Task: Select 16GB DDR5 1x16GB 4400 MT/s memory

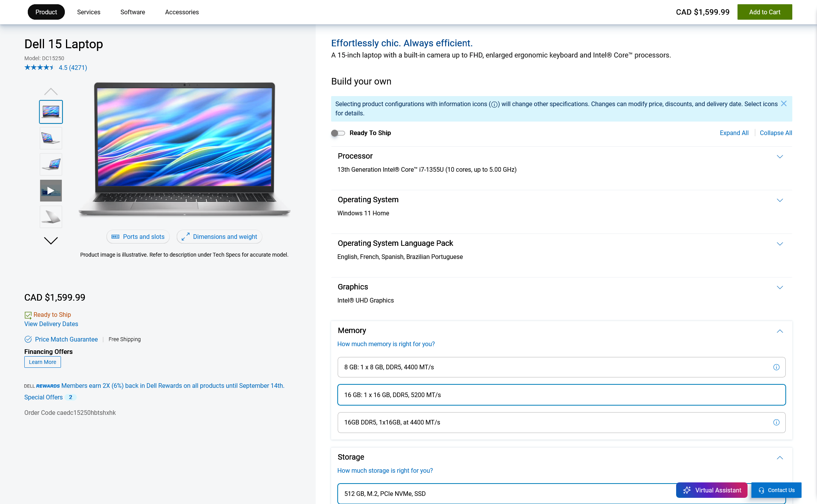Action: click(562, 423)
